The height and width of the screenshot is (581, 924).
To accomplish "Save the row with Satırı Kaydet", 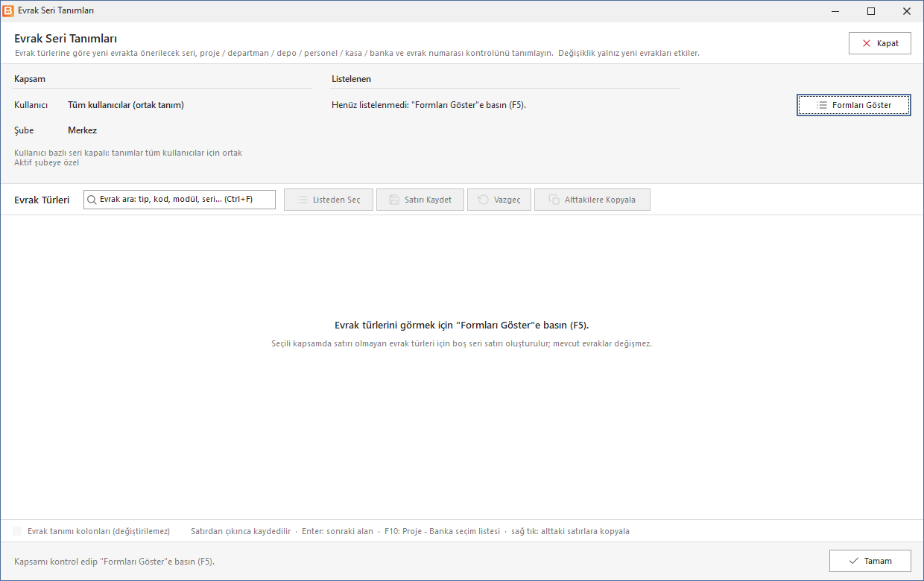I will (x=420, y=200).
